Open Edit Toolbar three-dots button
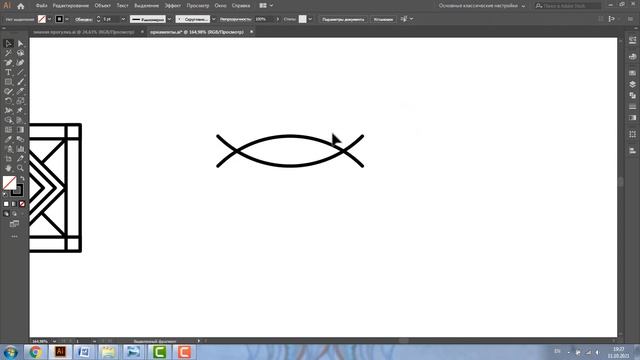Screen dimensions: 640x360 (14, 236)
